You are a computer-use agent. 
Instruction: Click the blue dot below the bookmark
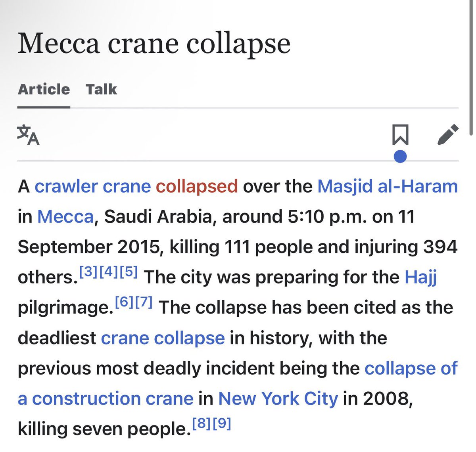click(x=400, y=156)
